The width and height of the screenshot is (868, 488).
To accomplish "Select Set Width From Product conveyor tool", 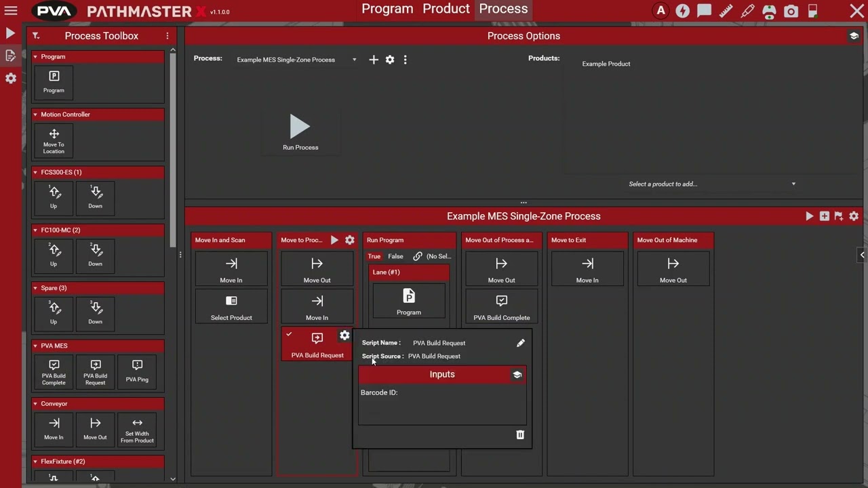I will [137, 430].
